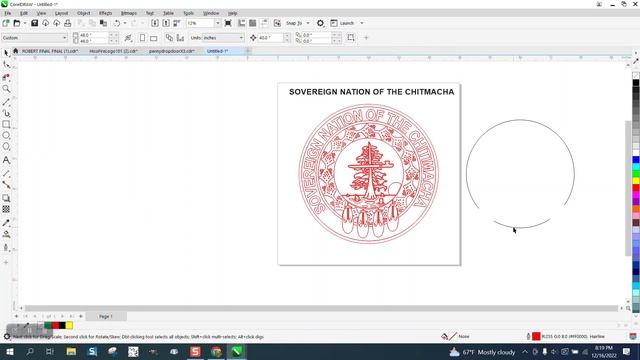Click the Launch button

[x=342, y=23]
